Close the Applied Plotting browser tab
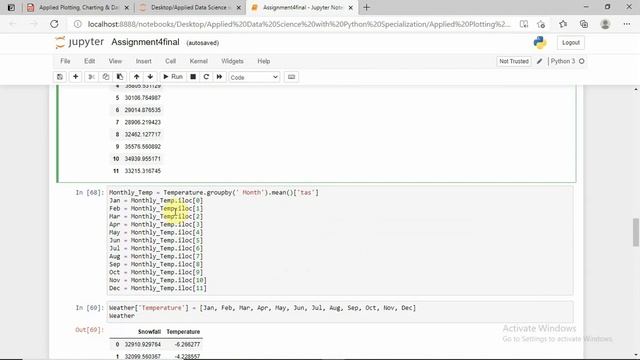640x360 pixels. 127,7
